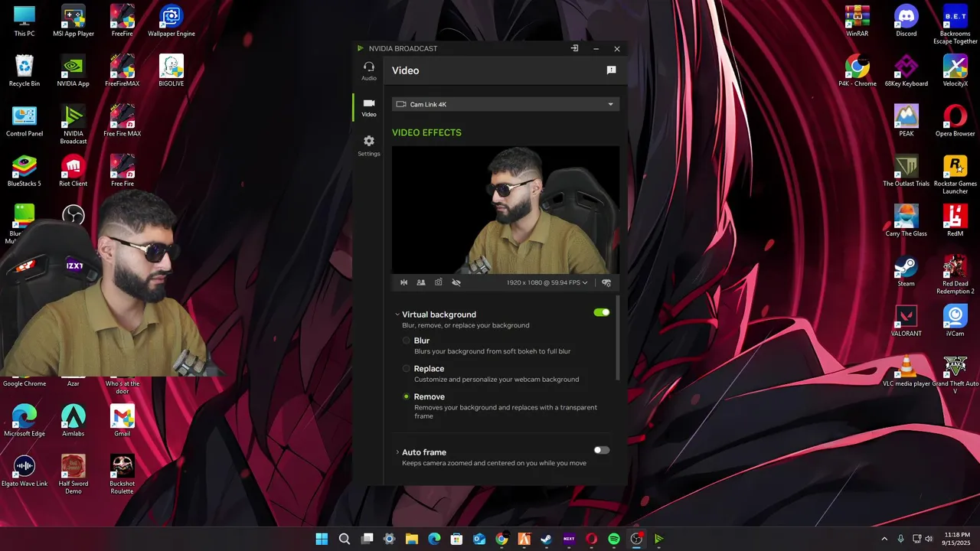
Task: Open WinRAR desktop shortcut
Action: coord(857,21)
